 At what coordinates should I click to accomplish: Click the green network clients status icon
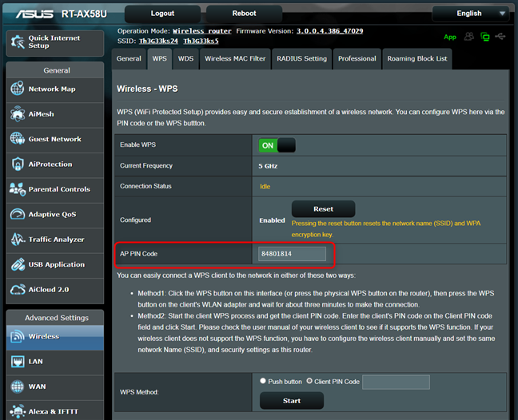485,37
